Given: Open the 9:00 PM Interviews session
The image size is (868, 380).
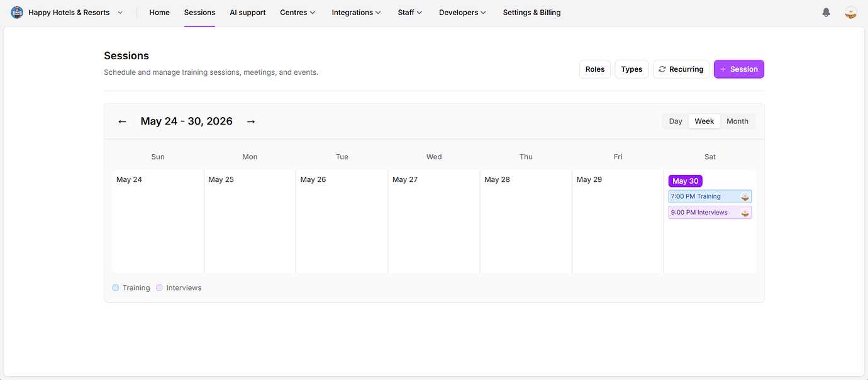Looking at the screenshot, I should coord(710,213).
